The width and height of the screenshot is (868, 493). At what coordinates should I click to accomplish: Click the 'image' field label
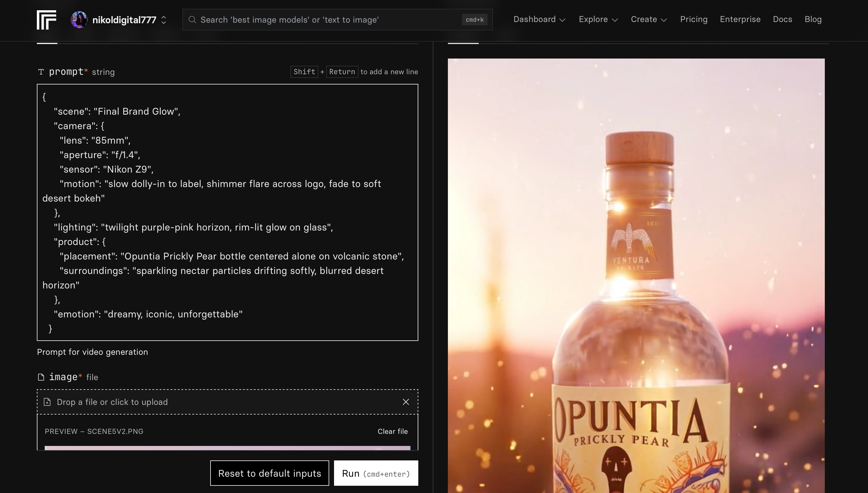point(63,377)
